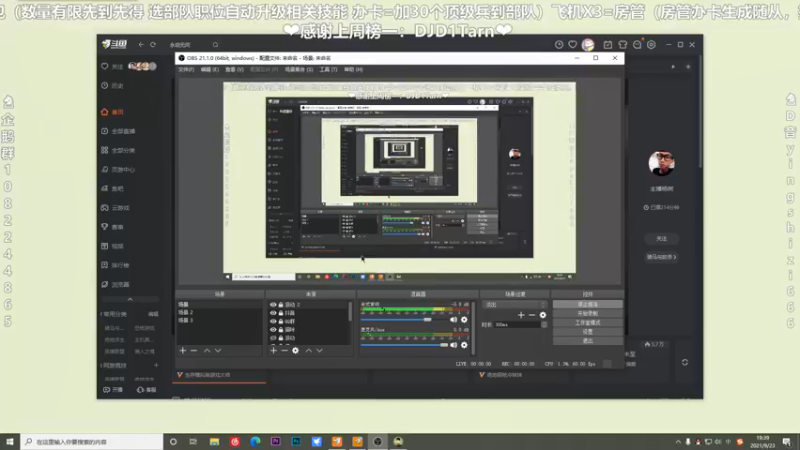Viewport: 800px width, 450px height.
Task: Click the OBS 设置 button
Action: (587, 332)
